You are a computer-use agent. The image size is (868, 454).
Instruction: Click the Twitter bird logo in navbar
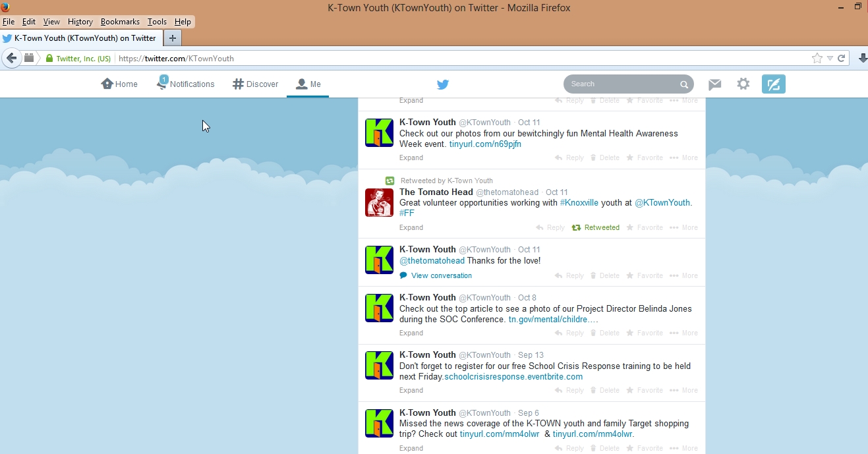click(443, 84)
